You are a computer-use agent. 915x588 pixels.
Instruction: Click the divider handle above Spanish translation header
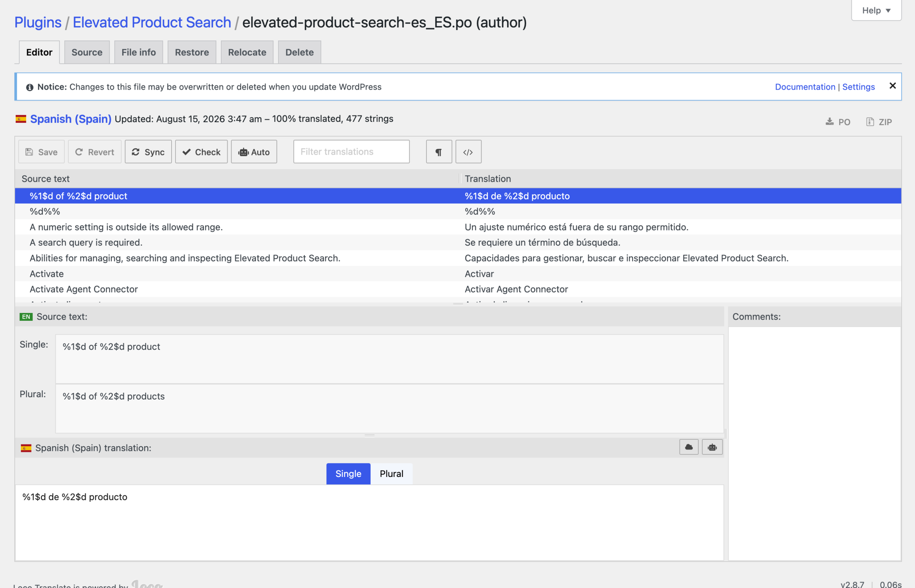[x=369, y=435]
